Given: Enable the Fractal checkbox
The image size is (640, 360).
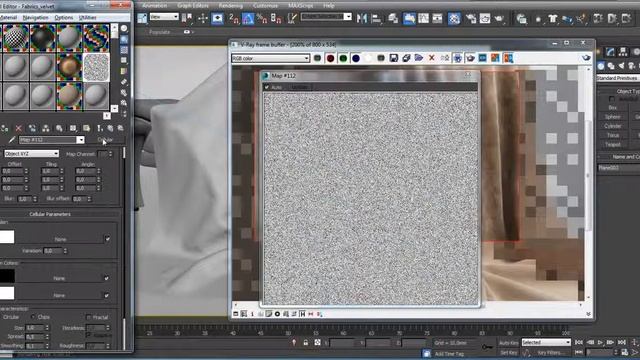Looking at the screenshot, I should [89, 317].
